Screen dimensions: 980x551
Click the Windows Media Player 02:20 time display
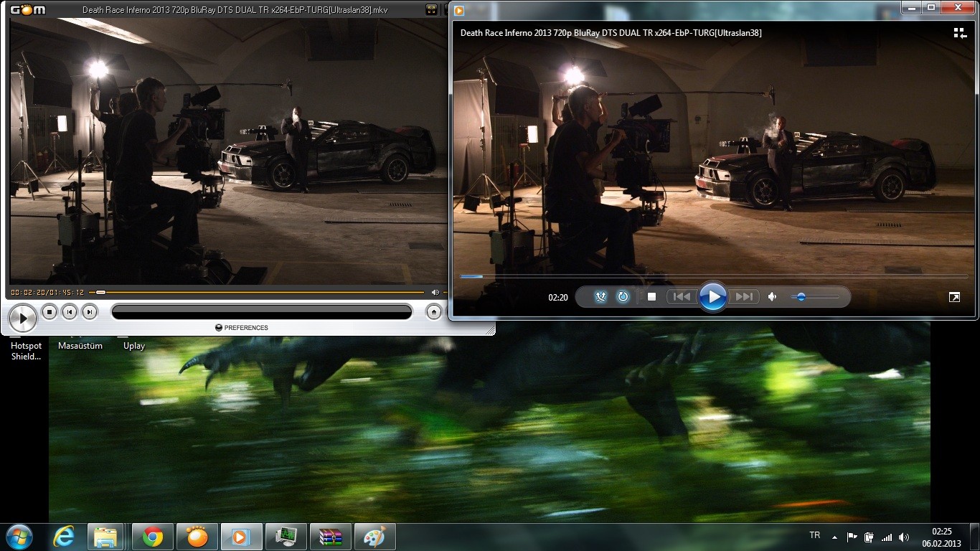558,298
